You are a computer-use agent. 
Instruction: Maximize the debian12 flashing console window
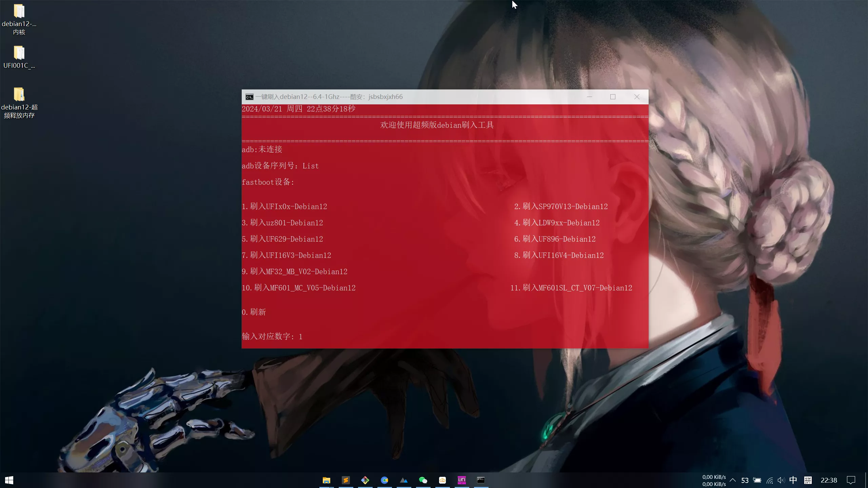[x=613, y=97]
